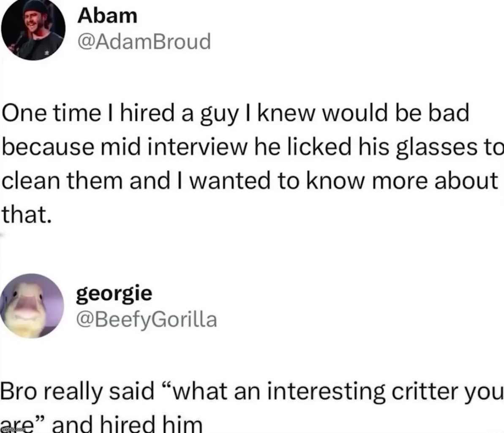
Task: Open the @AdamBroud handle
Action: pos(144,41)
